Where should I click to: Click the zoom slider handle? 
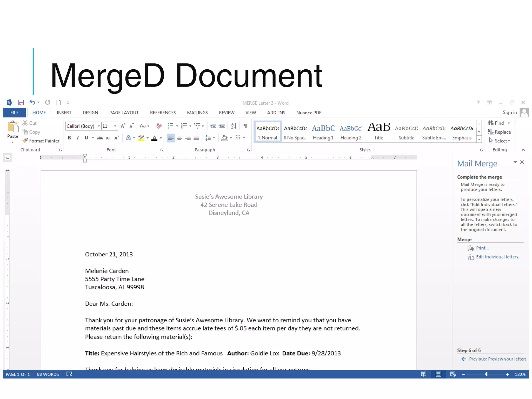coord(486,374)
